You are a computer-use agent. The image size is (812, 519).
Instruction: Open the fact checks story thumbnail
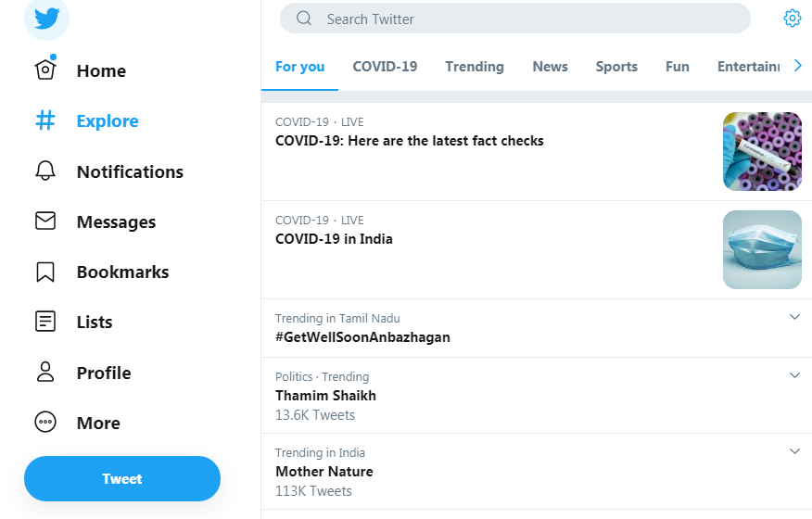762,151
